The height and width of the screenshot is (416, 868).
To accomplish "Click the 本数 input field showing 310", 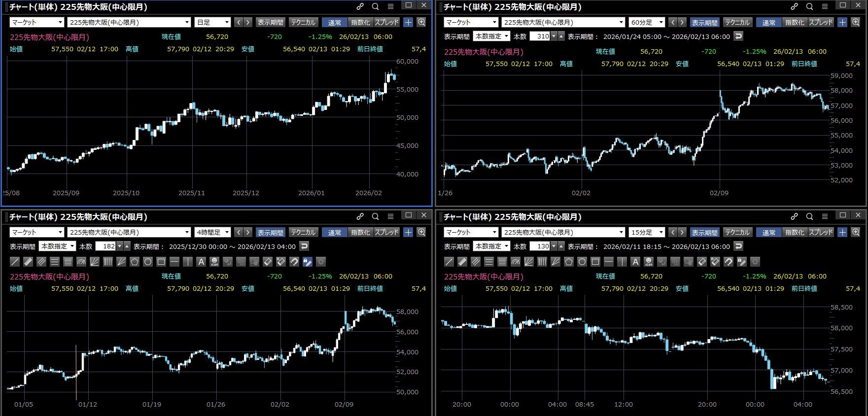I will [x=540, y=36].
